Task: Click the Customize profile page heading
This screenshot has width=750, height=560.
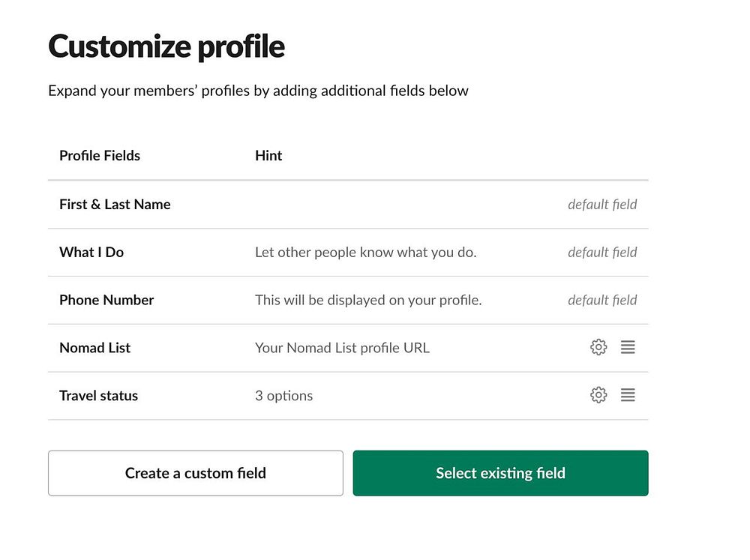Action: coord(166,47)
